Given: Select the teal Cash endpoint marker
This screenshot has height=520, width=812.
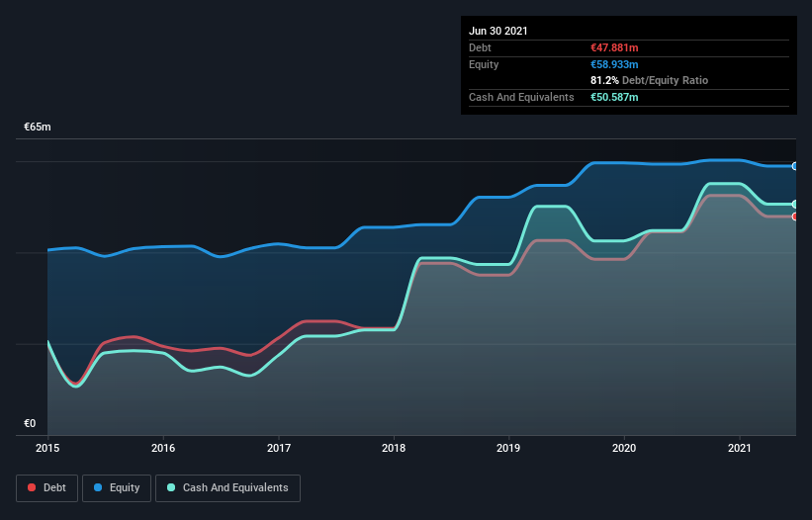Looking at the screenshot, I should point(794,205).
